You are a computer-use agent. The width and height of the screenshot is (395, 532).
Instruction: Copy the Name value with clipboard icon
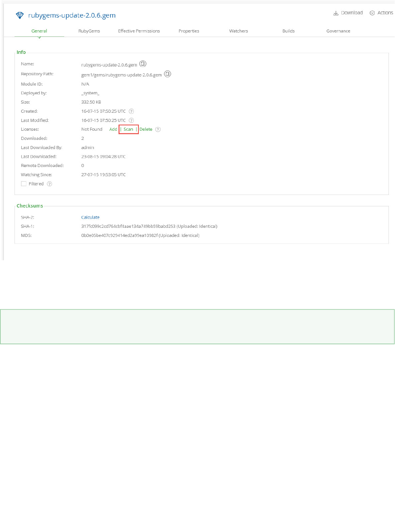(x=143, y=63)
